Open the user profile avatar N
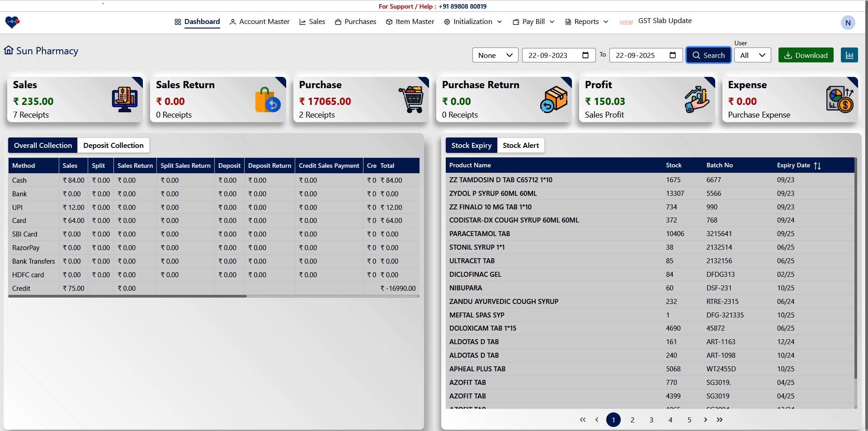Viewport: 868px width, 431px height. [848, 23]
